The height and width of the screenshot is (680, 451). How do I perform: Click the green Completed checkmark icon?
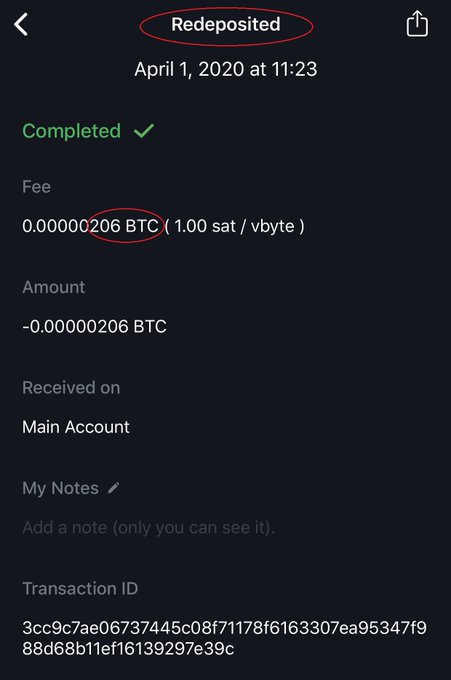click(144, 131)
